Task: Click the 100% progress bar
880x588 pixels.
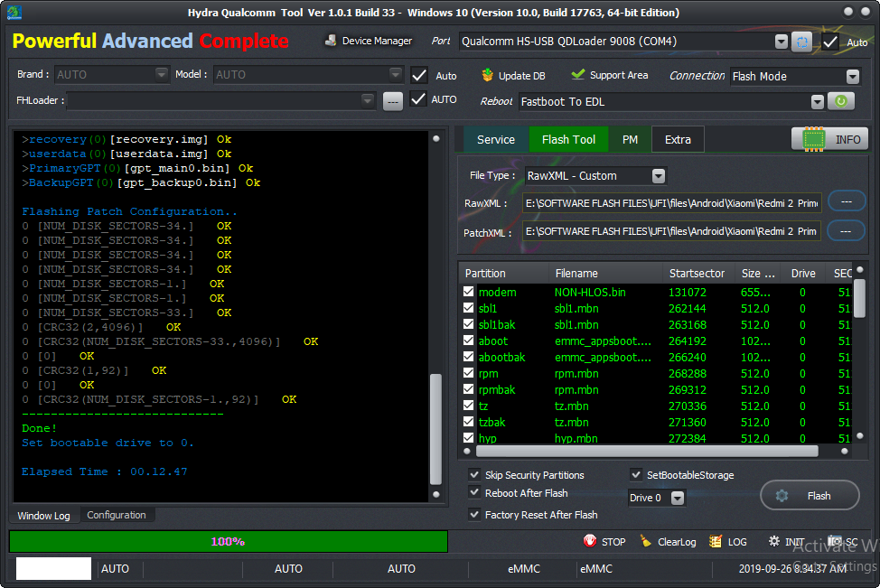Action: point(229,541)
